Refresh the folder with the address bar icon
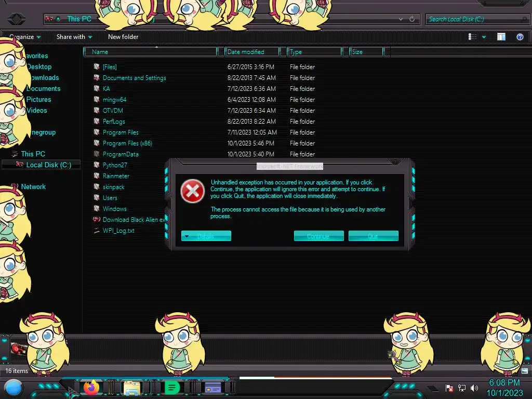Image resolution: width=532 pixels, height=399 pixels. pos(412,19)
